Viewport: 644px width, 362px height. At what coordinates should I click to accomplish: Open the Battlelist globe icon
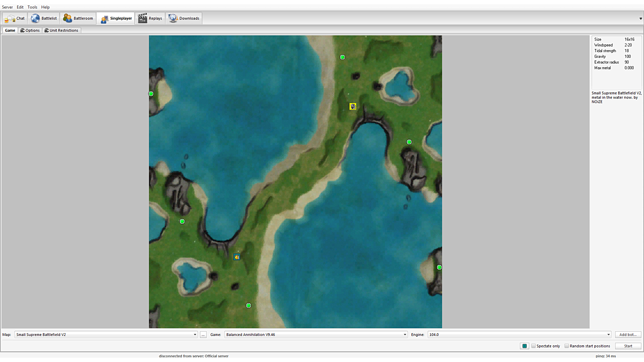(36, 18)
